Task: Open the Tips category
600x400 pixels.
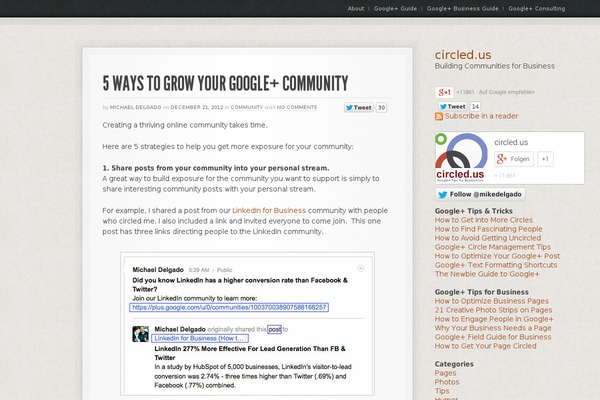Action: [442, 391]
